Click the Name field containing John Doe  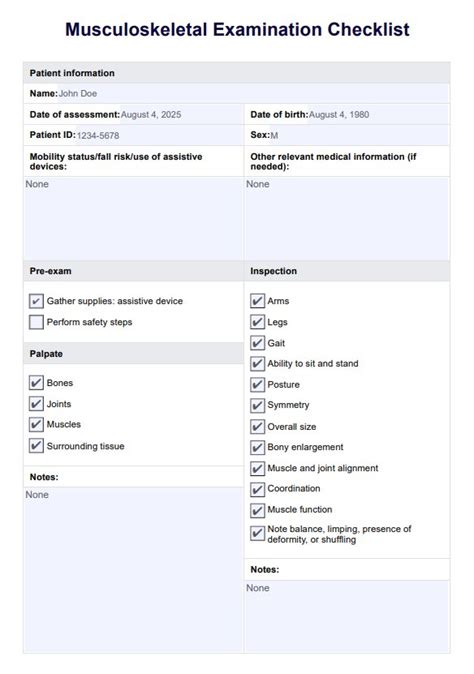254,93
